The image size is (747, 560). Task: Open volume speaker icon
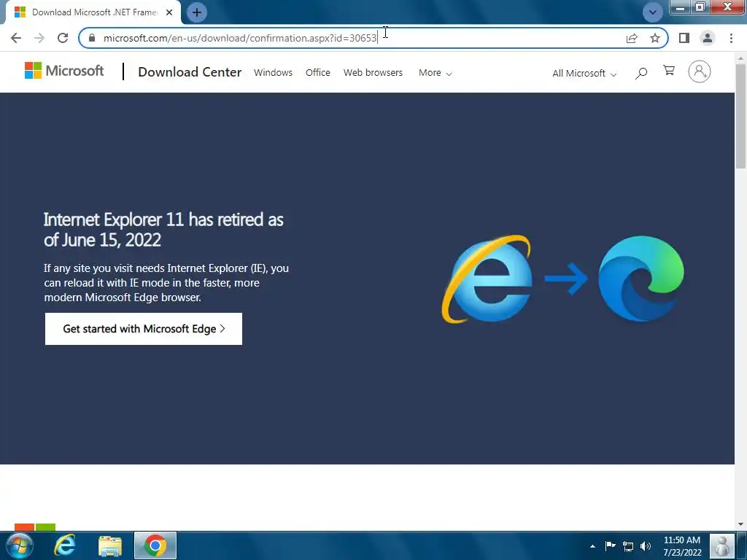(646, 546)
